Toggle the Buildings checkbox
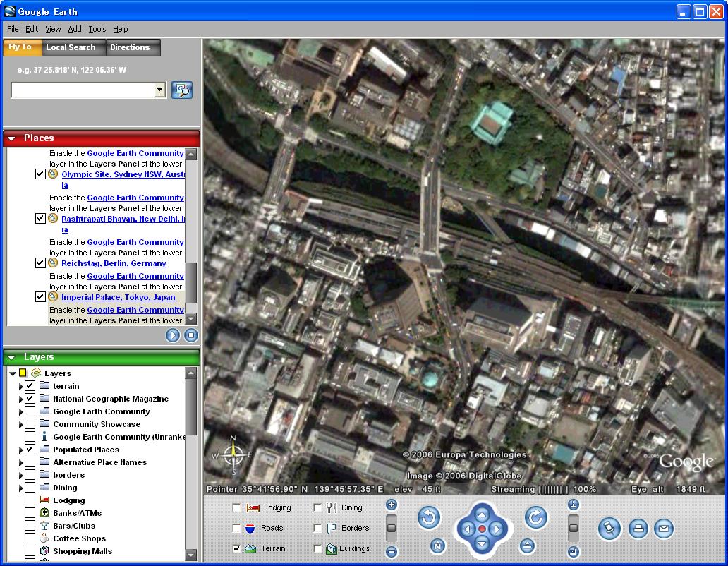The image size is (728, 566). 317,548
